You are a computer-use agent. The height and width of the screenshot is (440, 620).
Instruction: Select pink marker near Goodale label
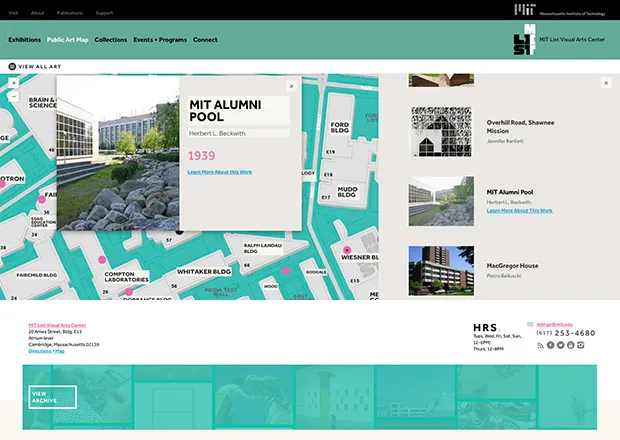286,271
